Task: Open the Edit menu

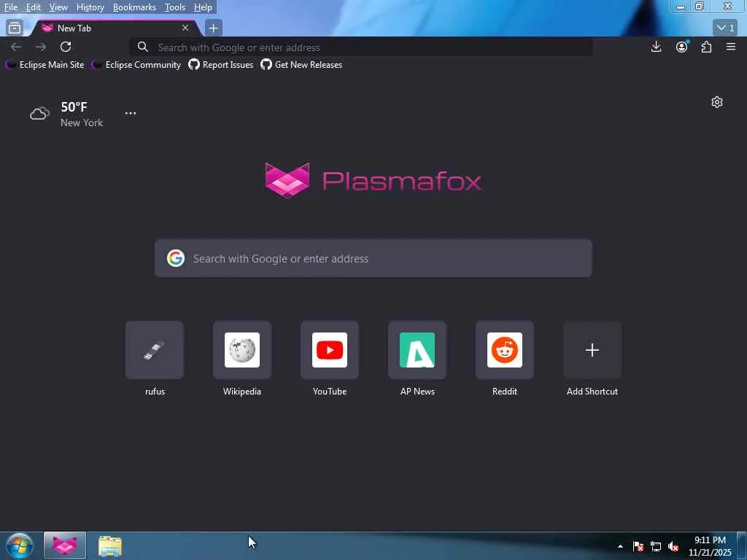Action: click(x=33, y=7)
